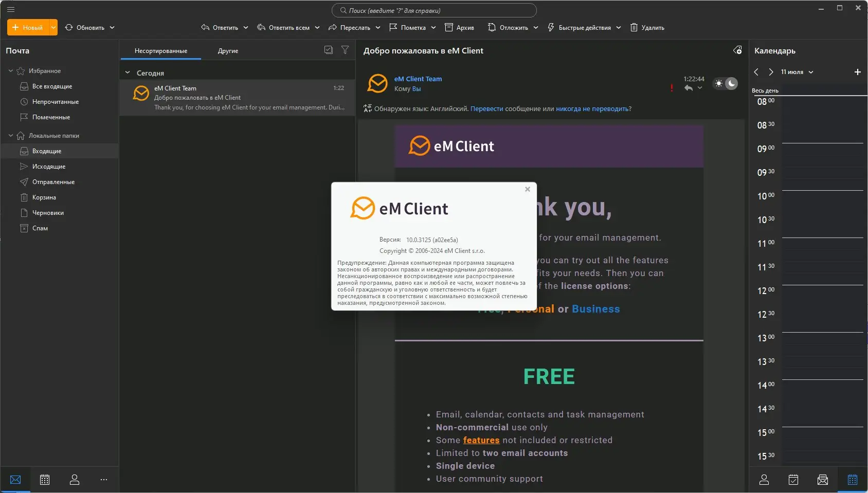868x493 pixels.
Task: Open the dropdown arrow next to Новый
Action: (x=53, y=28)
